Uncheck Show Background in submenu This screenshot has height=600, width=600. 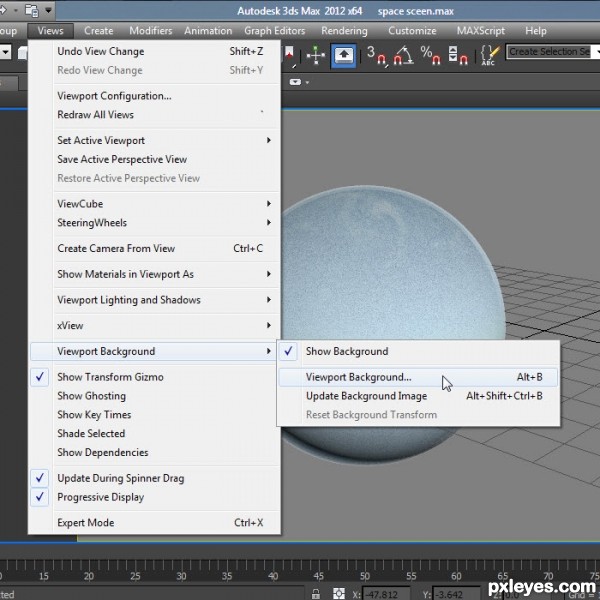418,351
